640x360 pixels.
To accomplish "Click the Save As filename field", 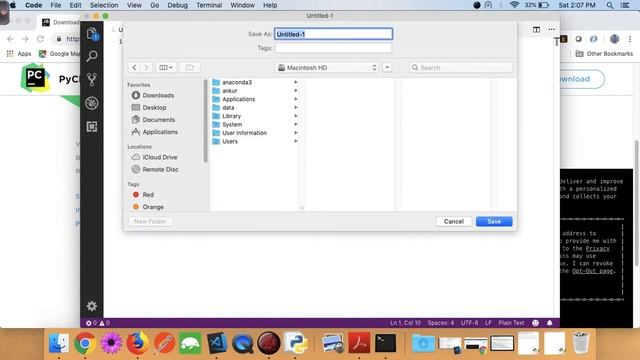I will click(333, 34).
